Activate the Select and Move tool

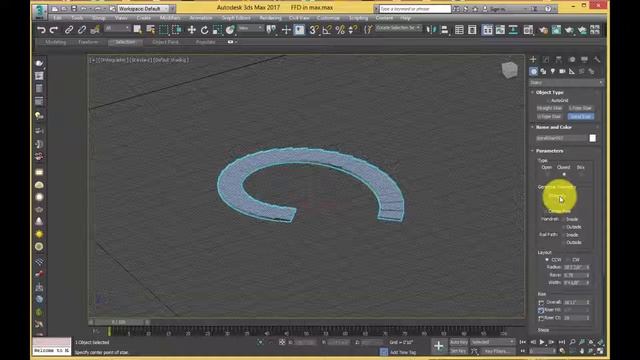point(191,30)
